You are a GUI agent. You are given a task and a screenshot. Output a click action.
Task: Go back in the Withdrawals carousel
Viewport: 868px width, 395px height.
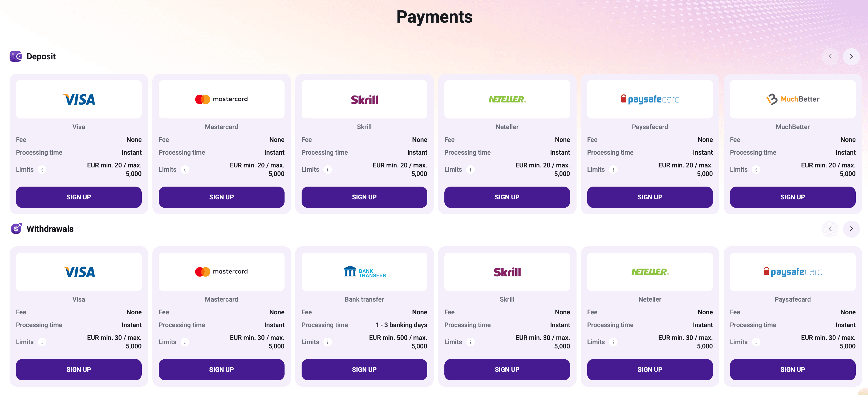(x=830, y=229)
